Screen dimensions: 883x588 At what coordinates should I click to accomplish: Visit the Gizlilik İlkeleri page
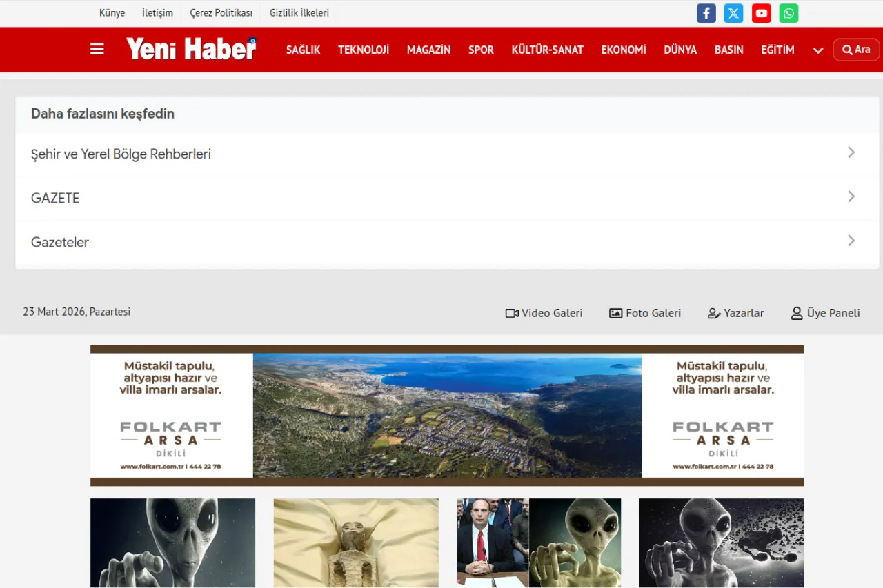pos(299,12)
